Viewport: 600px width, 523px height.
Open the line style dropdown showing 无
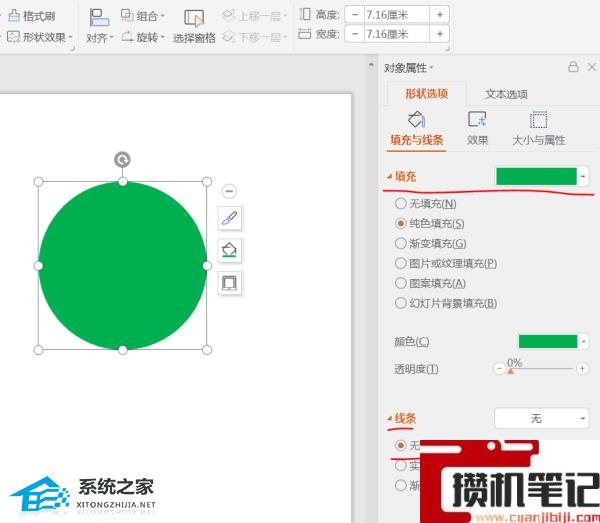coord(541,418)
